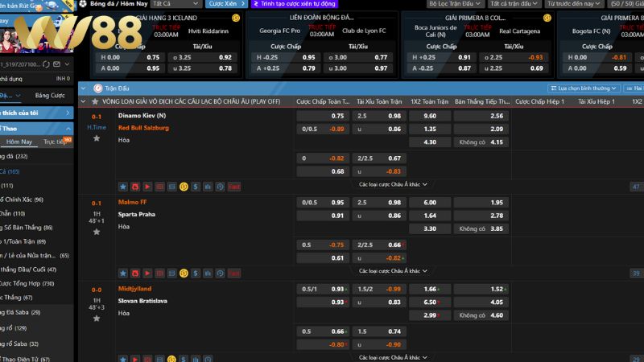Click Sparta Praha team name
Viewport: 644px width, 362px height.
coord(137,214)
